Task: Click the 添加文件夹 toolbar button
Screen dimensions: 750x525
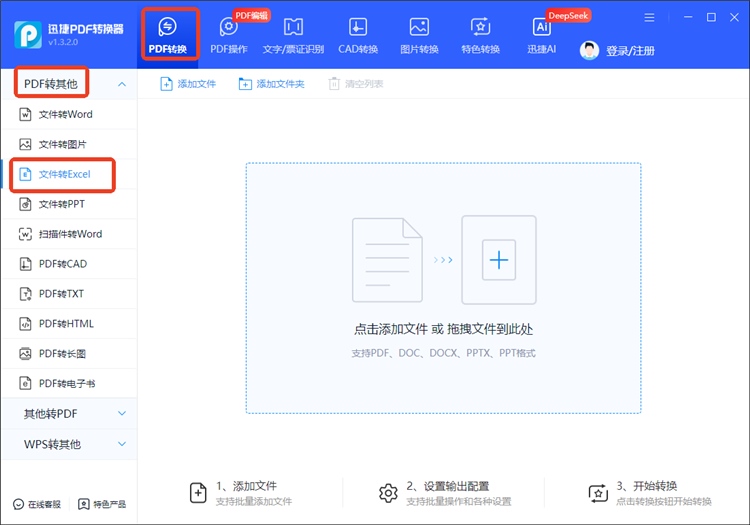Action: point(271,84)
